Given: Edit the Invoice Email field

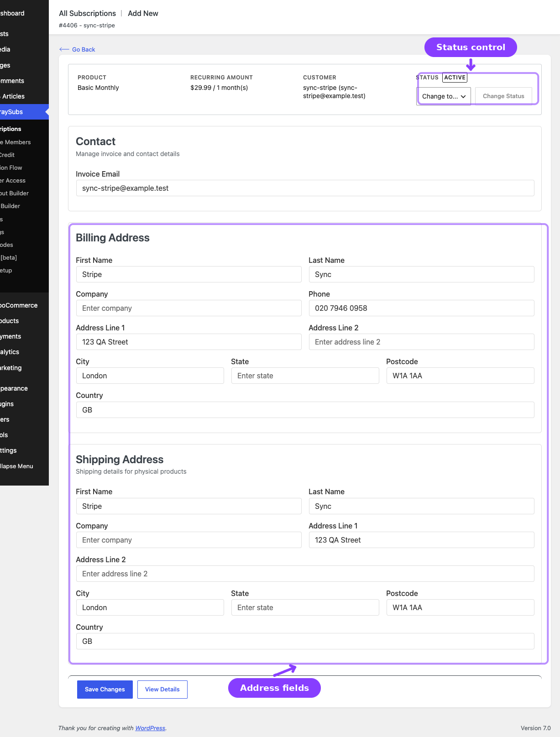Looking at the screenshot, I should [305, 188].
